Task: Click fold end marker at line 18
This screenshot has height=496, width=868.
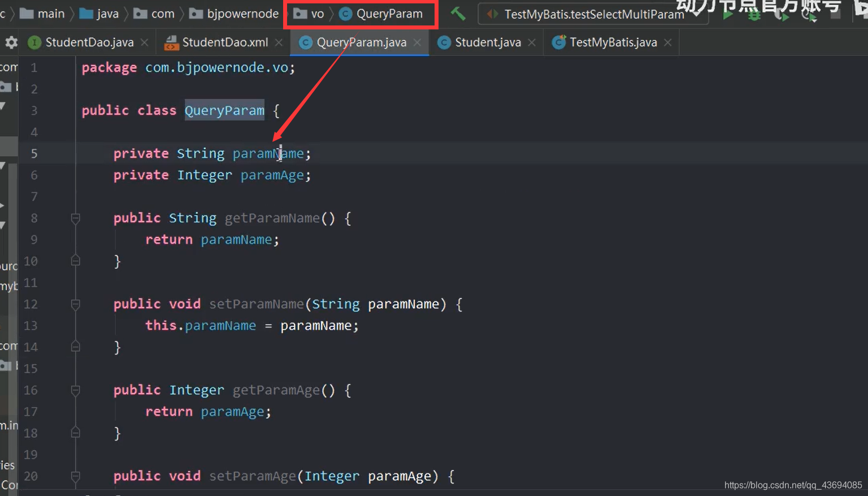Action: click(75, 433)
